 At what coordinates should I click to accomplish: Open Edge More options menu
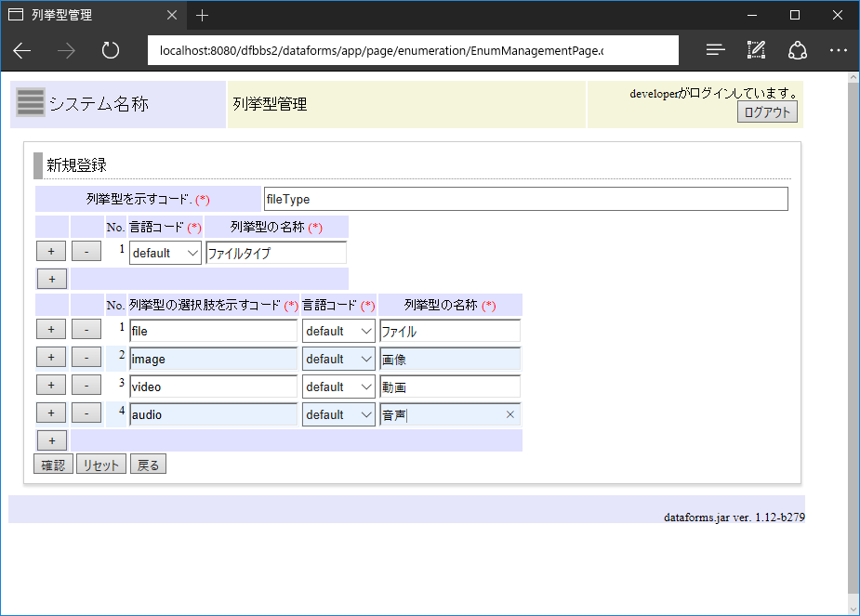(x=839, y=50)
